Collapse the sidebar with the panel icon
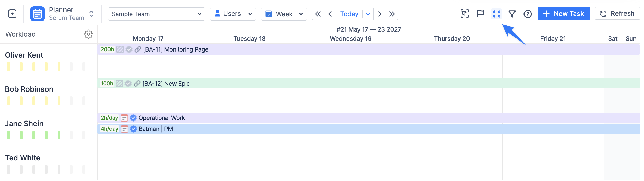 (x=12, y=14)
